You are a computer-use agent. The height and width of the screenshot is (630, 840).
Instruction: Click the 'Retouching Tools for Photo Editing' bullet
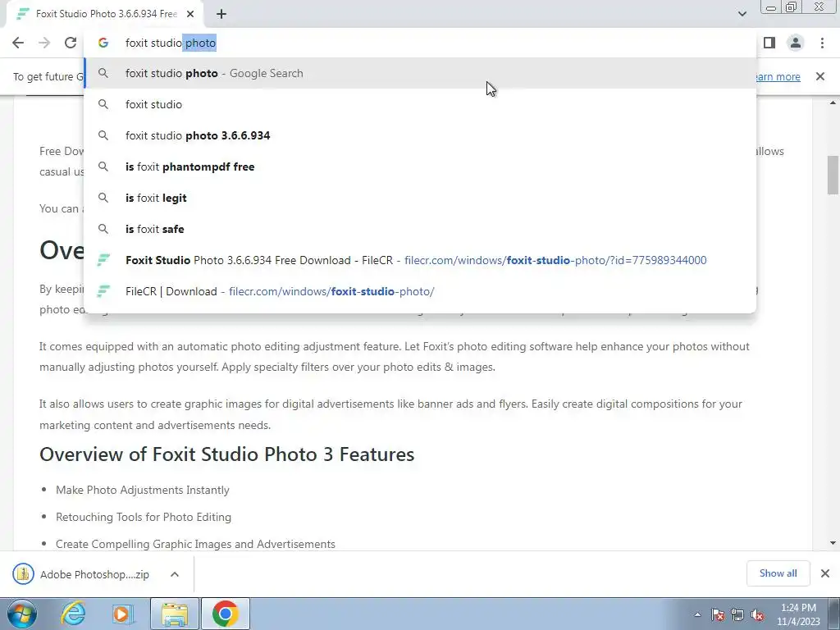pos(144,517)
